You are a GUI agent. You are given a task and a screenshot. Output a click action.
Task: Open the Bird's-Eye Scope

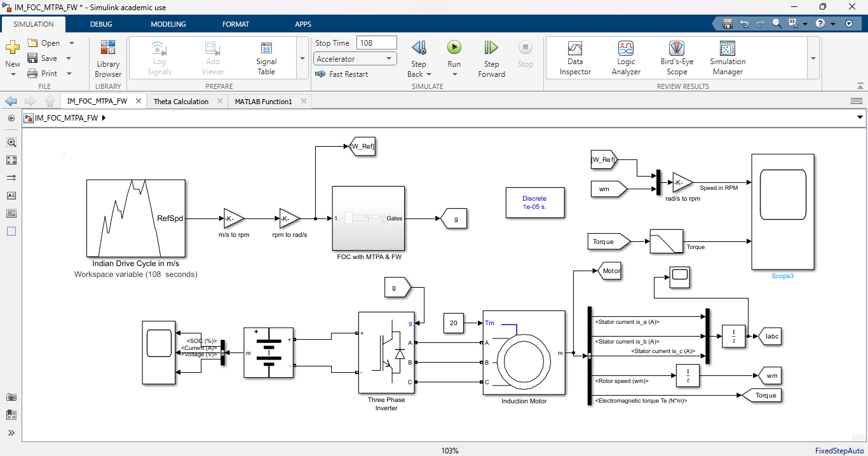coord(676,57)
